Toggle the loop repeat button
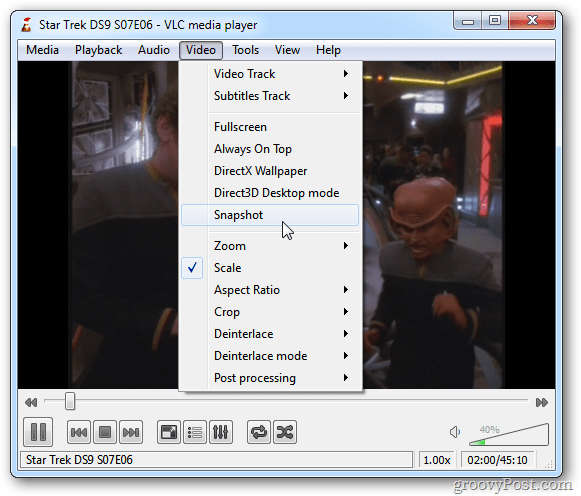The image size is (581, 496). click(x=259, y=432)
